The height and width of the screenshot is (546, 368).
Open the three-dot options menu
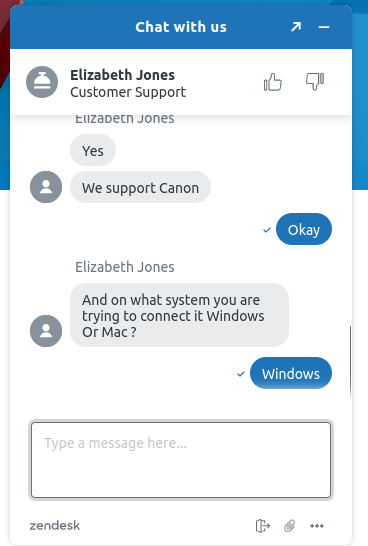(317, 525)
